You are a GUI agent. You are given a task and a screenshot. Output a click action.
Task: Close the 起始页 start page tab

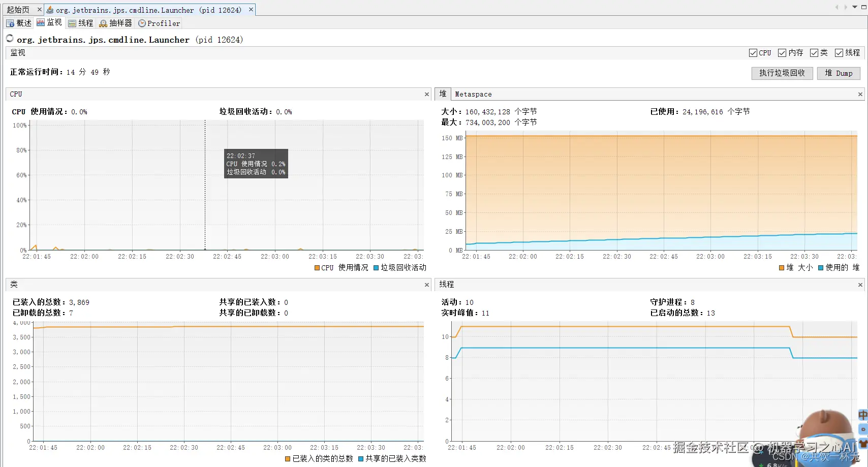[x=40, y=10]
